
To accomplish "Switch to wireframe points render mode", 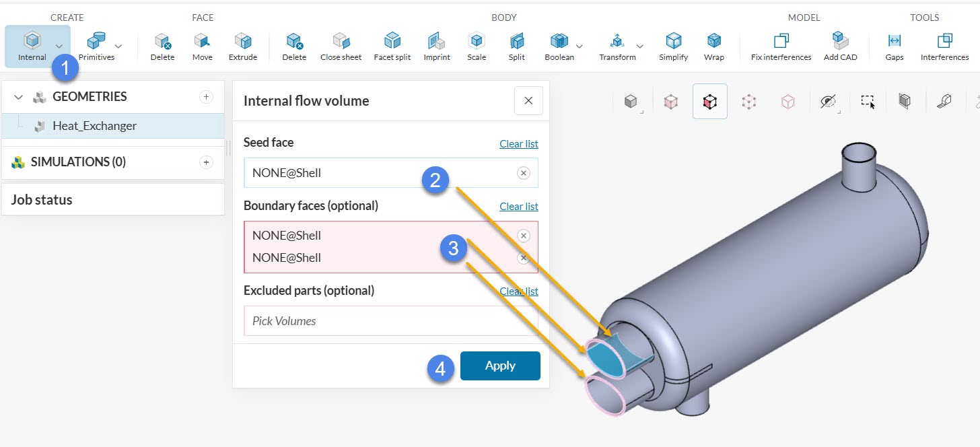I will 748,102.
